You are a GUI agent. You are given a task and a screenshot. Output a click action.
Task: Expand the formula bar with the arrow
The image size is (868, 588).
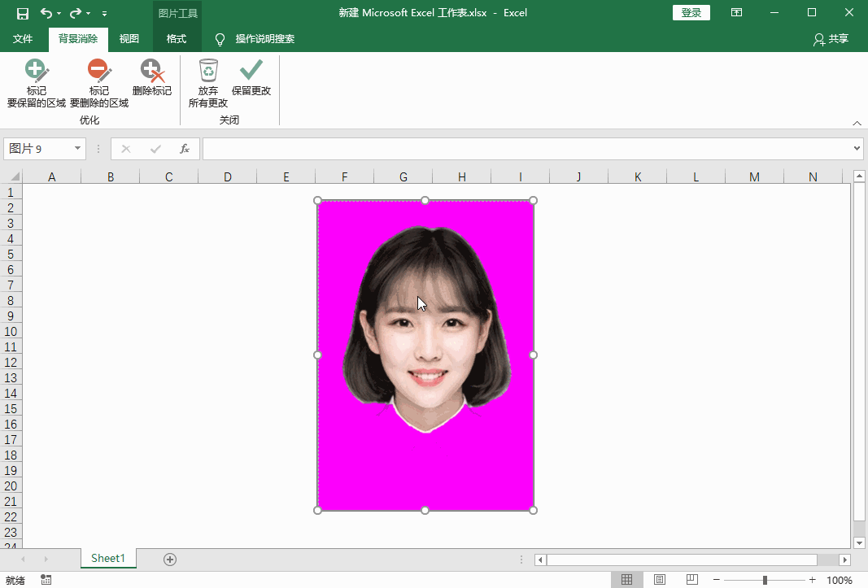(x=857, y=148)
